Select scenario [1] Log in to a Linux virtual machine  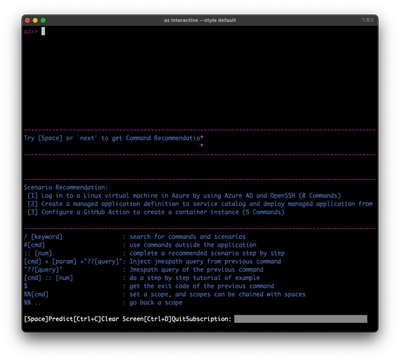click(x=184, y=196)
